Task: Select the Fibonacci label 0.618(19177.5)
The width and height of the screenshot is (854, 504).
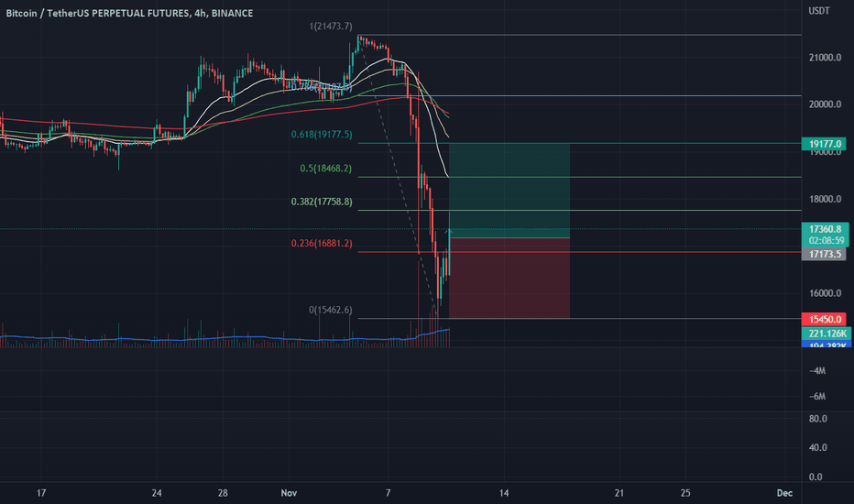Action: tap(322, 135)
